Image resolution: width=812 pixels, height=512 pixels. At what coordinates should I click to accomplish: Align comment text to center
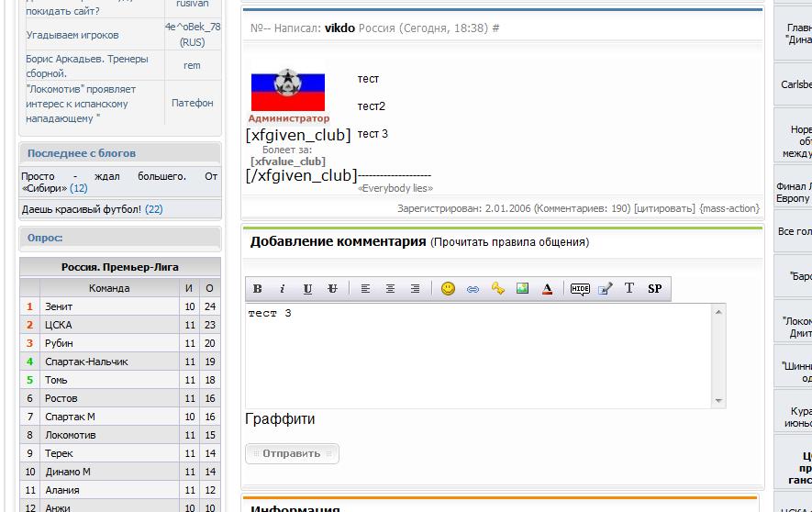pos(390,289)
